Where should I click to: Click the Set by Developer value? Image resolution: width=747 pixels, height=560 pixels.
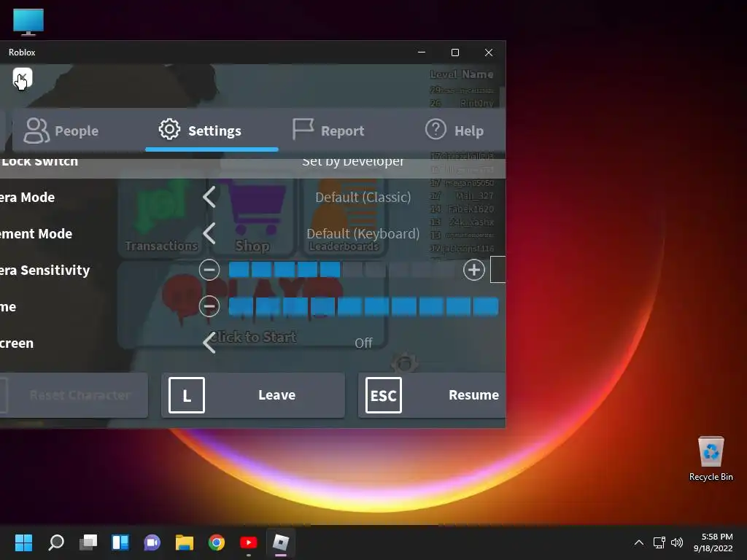(353, 161)
